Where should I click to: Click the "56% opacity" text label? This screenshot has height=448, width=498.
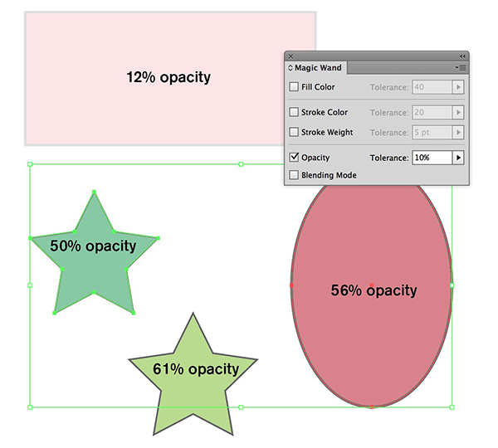point(373,290)
